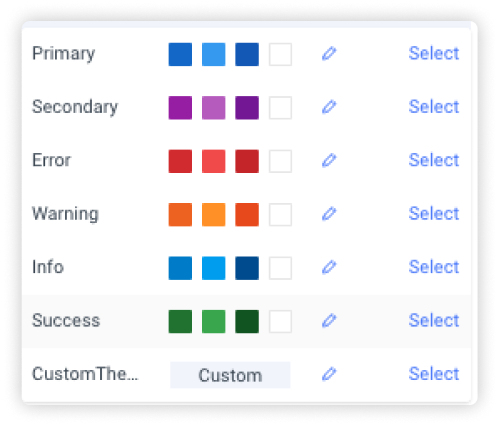Open edit for the Warning theme
This screenshot has height=425, width=497.
[x=329, y=214]
